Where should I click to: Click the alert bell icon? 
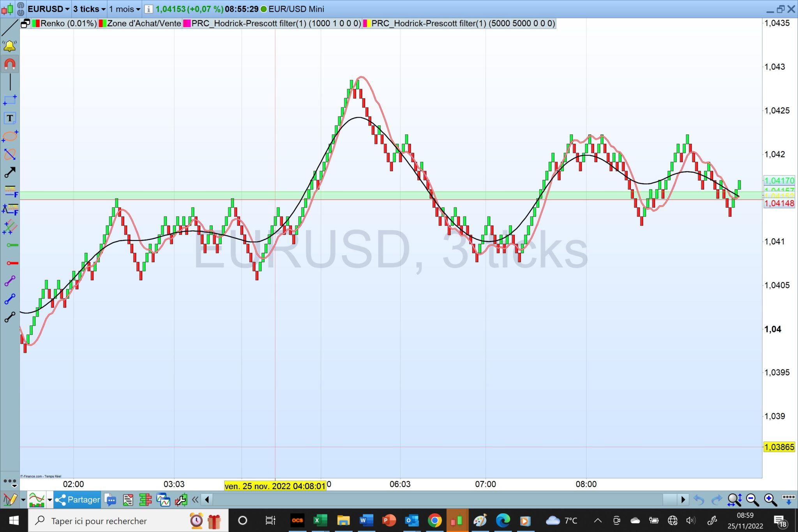pyautogui.click(x=9, y=46)
